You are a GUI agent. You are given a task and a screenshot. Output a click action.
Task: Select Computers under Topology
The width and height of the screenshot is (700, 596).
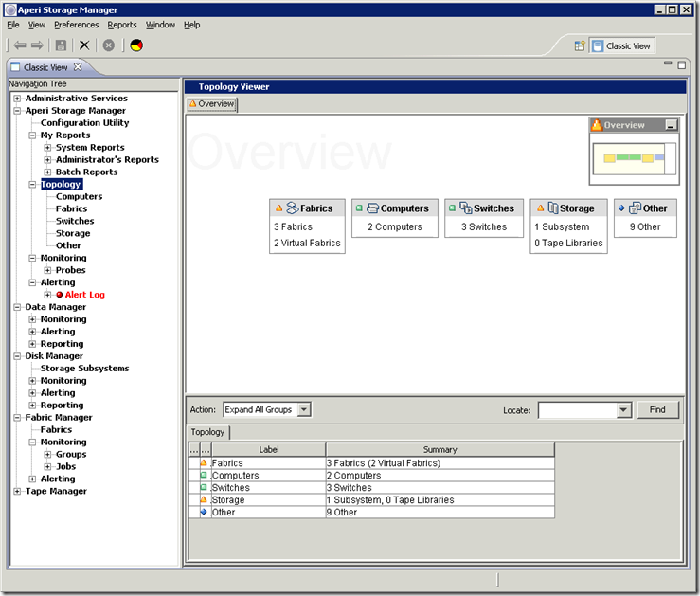[79, 196]
